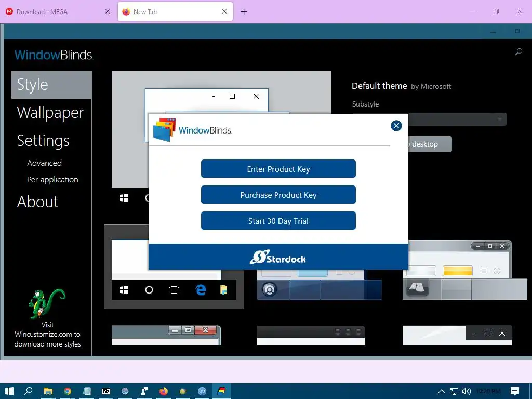This screenshot has width=532, height=399.
Task: Open 7-Zip from the taskbar
Action: pyautogui.click(x=106, y=391)
